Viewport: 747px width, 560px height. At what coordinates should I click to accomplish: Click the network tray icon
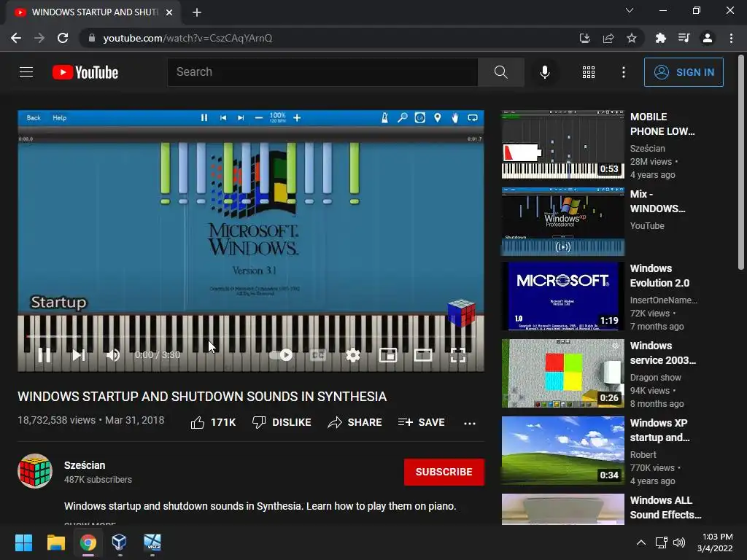click(661, 542)
